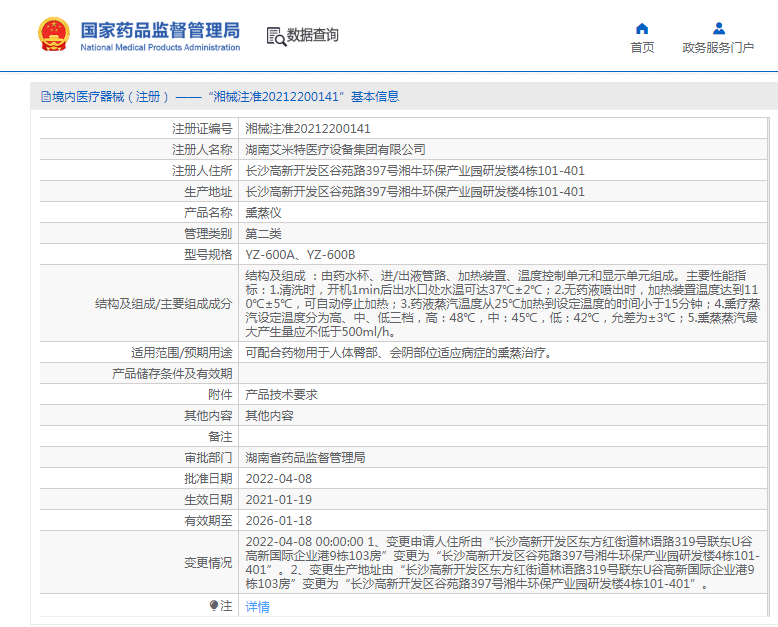Click the 注册证编号 row label
Screen dimensions: 778x627
(x=202, y=129)
